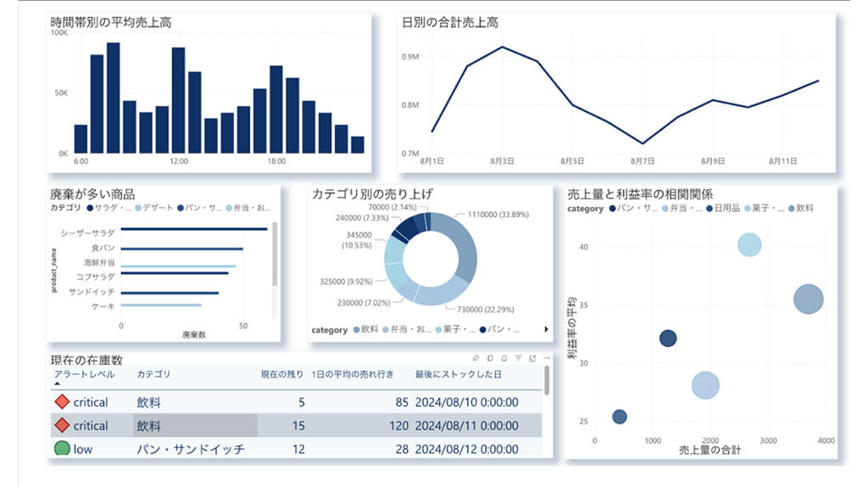The height and width of the screenshot is (487, 868).
Task: Select the シーザーサラダ bar in the waste chart
Action: point(193,229)
